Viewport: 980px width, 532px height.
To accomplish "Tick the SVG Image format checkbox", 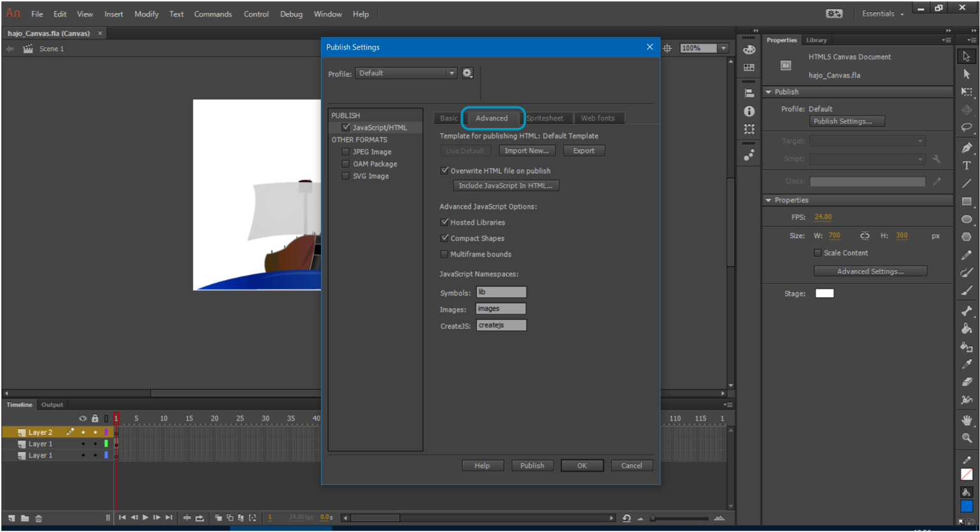I will point(346,176).
